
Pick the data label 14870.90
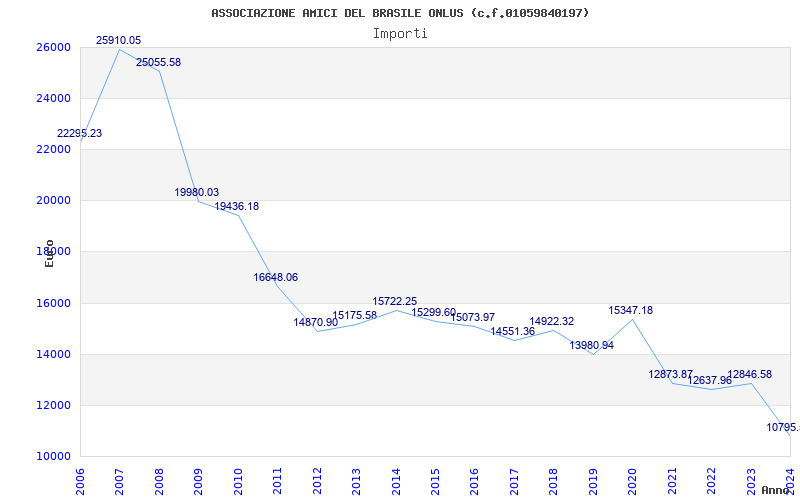tap(315, 322)
